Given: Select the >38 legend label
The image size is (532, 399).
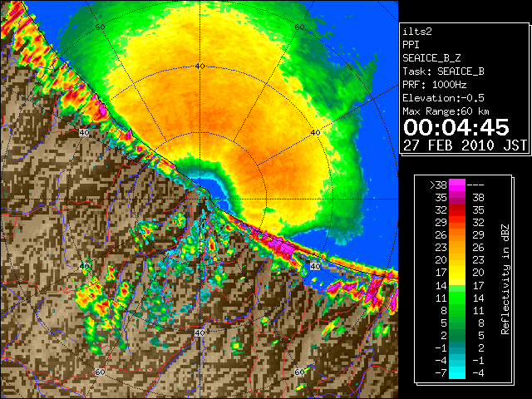Looking at the screenshot, I should click(438, 185).
